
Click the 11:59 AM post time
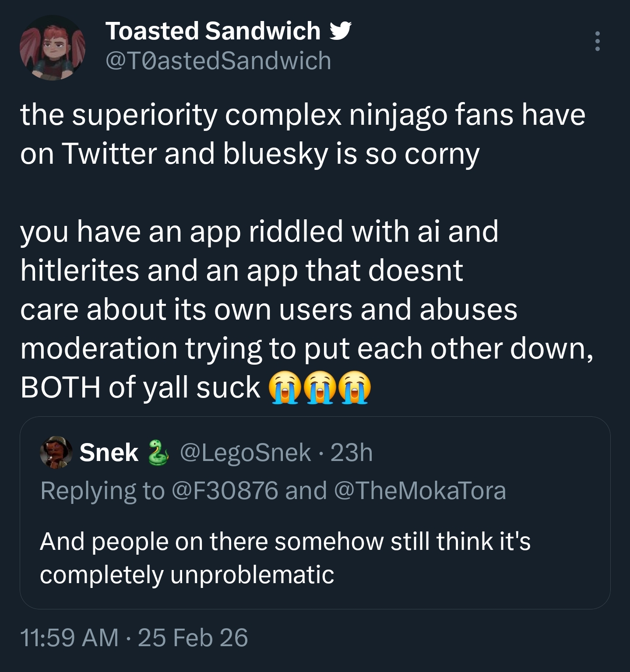coord(69,637)
